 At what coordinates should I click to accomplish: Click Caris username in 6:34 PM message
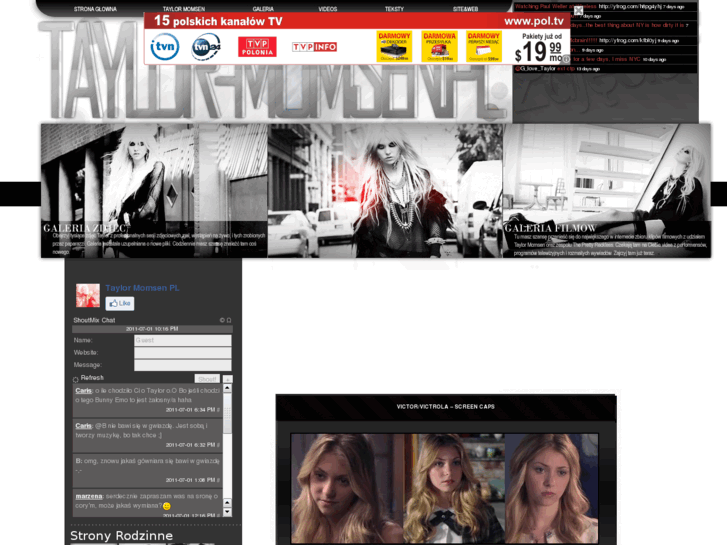click(x=83, y=391)
